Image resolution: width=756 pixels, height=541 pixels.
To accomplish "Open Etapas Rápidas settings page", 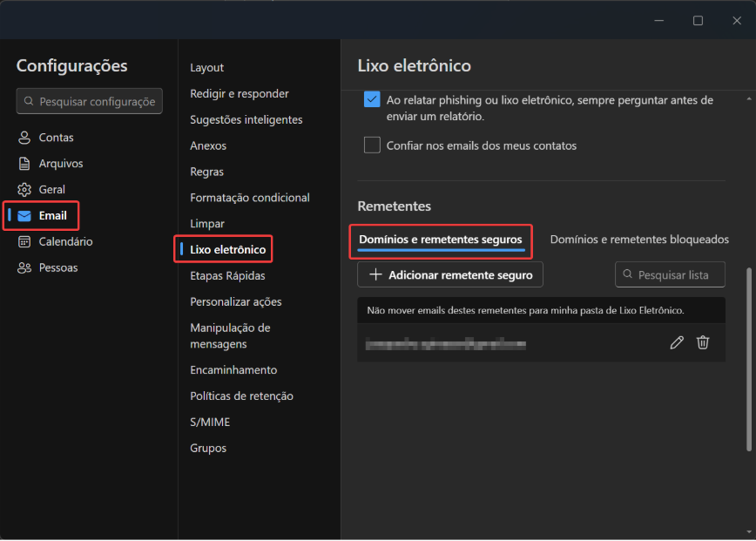I will 227,276.
